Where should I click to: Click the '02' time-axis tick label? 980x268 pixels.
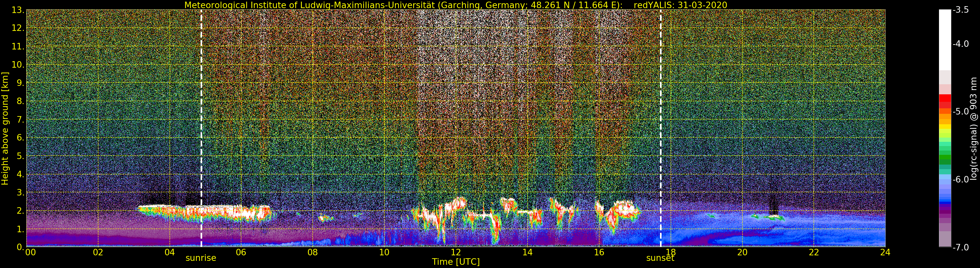tap(98, 252)
